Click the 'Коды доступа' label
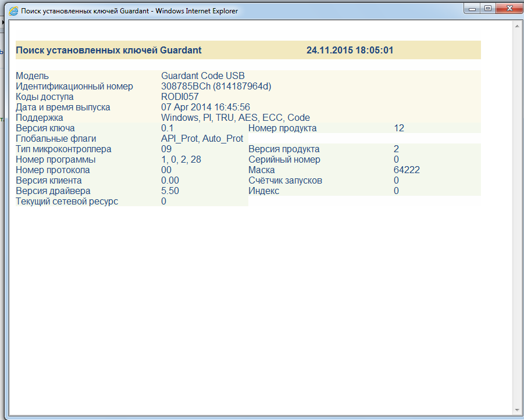 [45, 97]
